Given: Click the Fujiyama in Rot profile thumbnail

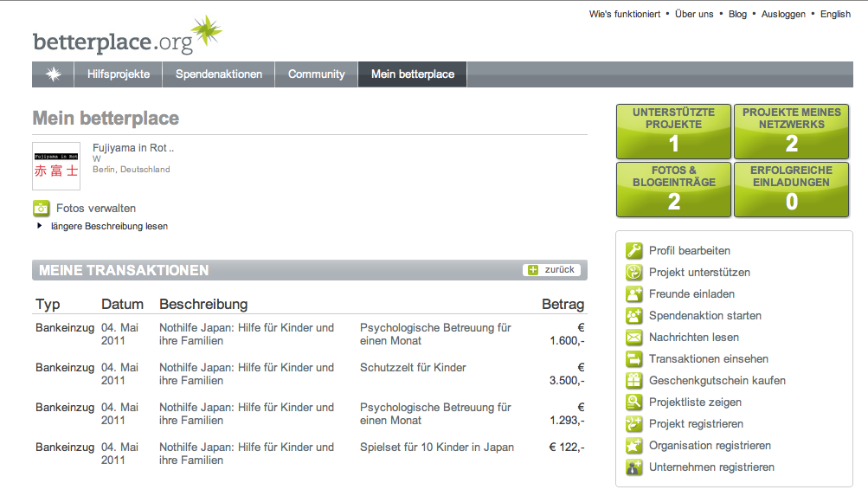Looking at the screenshot, I should [56, 166].
